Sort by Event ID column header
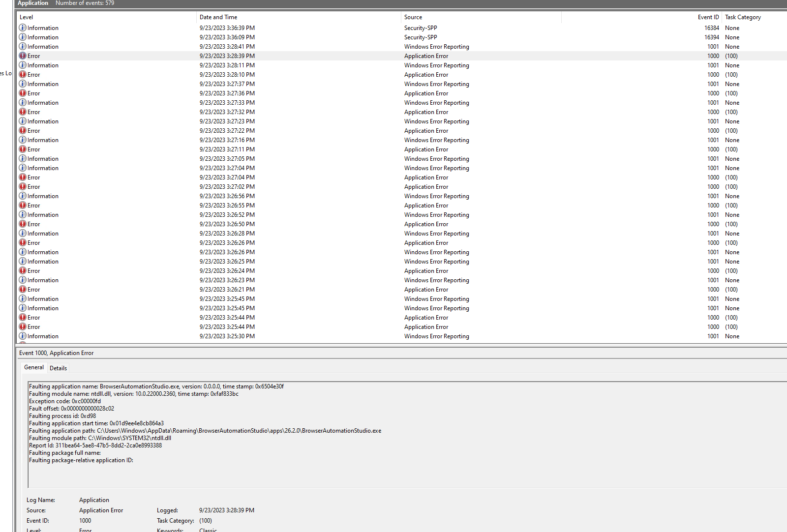787x532 pixels. [x=708, y=17]
